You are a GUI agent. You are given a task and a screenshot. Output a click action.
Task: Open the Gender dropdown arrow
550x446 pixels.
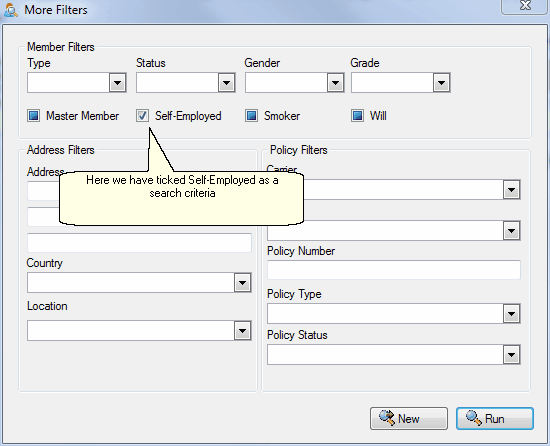point(335,83)
